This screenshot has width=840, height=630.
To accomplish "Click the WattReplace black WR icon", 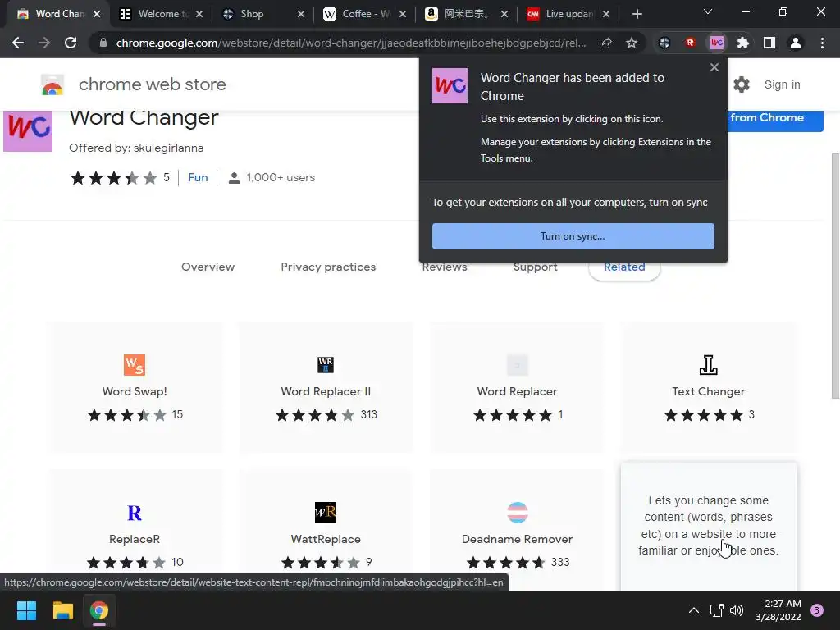I will pos(326,513).
